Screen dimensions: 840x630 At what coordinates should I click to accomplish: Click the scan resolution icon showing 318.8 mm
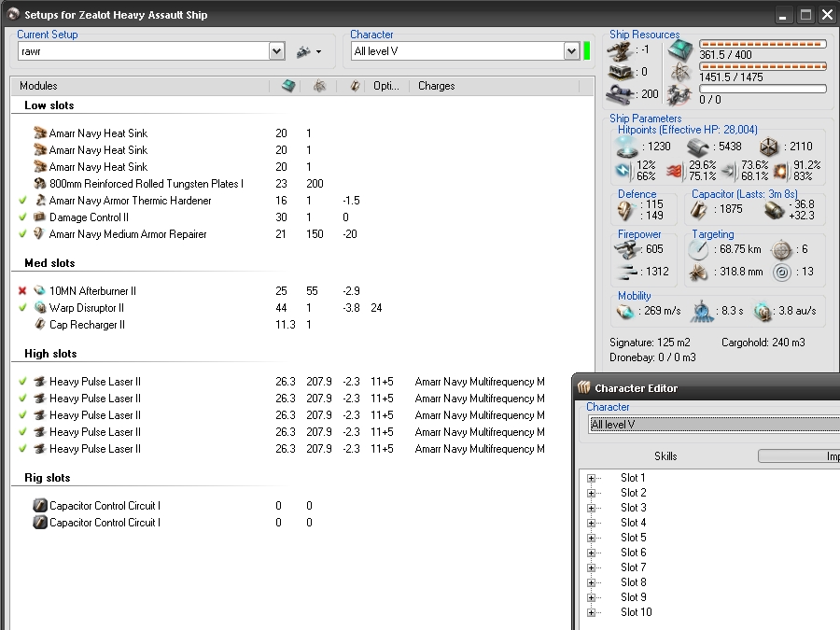click(698, 273)
